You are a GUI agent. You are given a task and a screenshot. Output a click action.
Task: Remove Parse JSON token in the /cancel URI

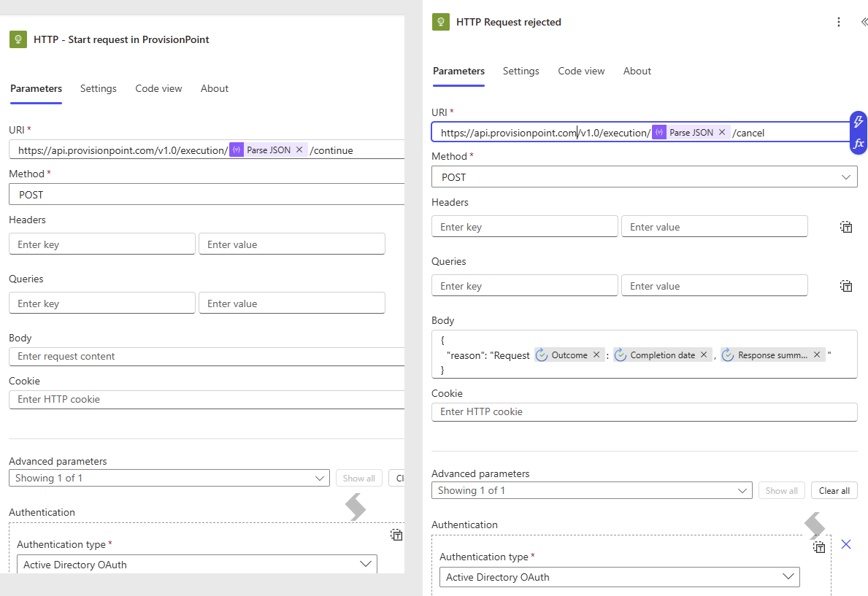(x=722, y=132)
